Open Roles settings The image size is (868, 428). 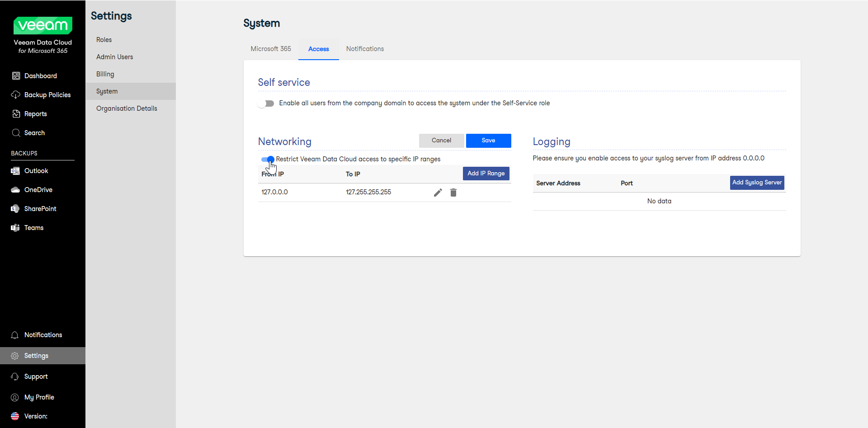(104, 40)
